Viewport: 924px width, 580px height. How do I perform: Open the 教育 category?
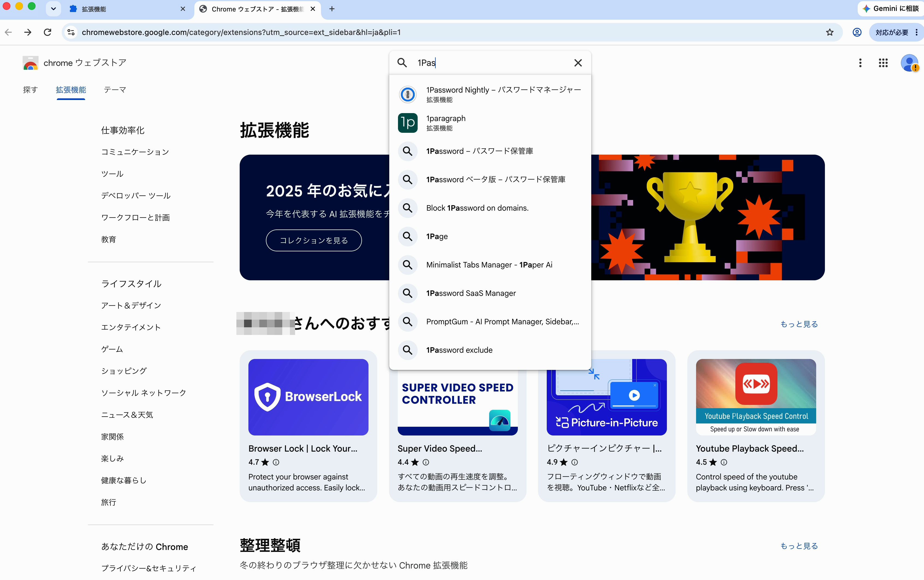(108, 239)
